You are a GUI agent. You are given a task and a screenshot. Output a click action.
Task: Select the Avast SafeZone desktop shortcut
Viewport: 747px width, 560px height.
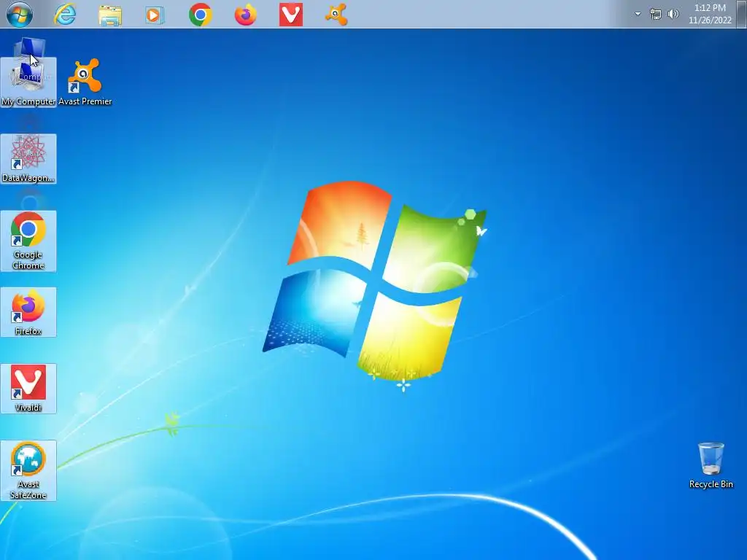[x=28, y=470]
